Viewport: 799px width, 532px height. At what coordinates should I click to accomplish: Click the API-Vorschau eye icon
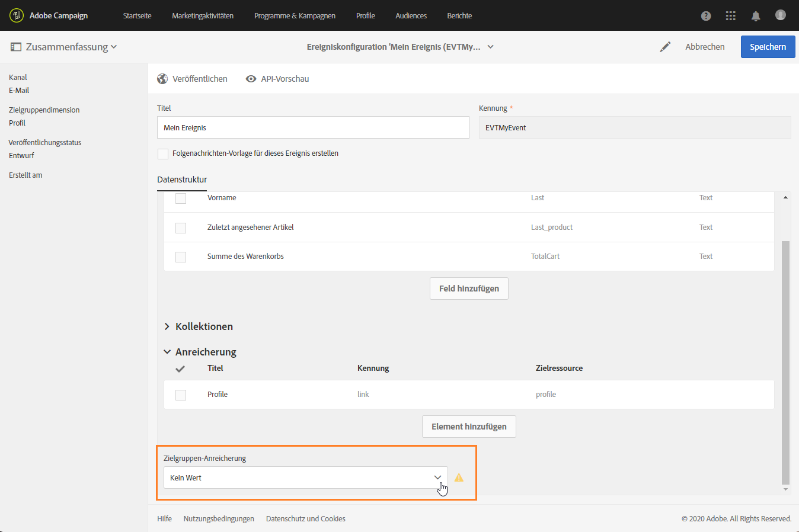[x=251, y=79]
